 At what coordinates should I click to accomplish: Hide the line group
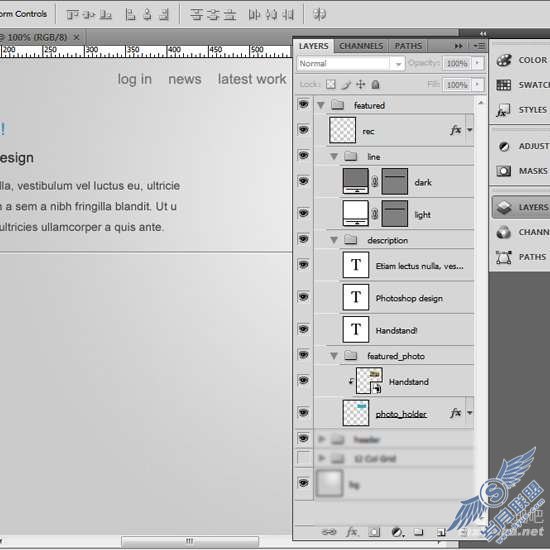click(x=303, y=155)
